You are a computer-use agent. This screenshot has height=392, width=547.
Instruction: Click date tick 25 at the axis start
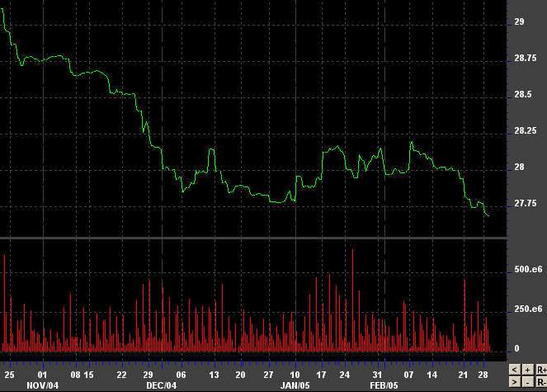point(10,374)
